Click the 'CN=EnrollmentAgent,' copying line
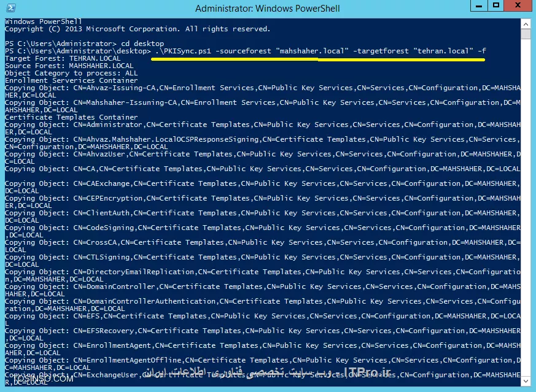 click(263, 349)
